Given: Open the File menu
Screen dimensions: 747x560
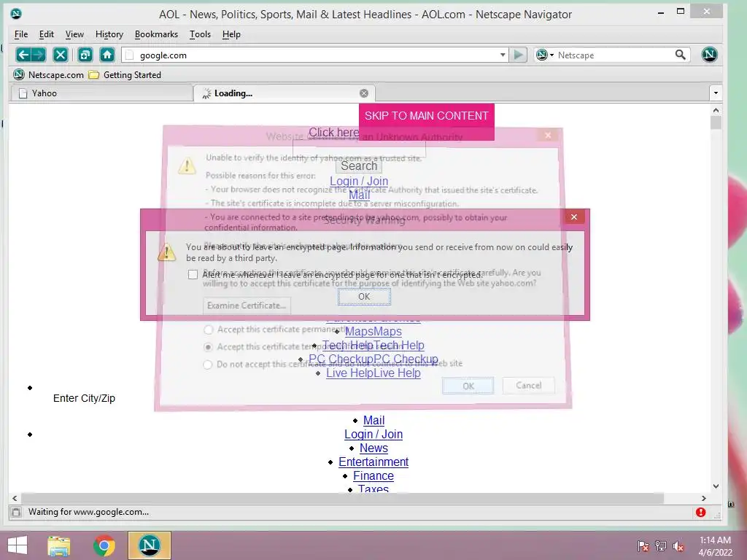Looking at the screenshot, I should click(x=21, y=34).
